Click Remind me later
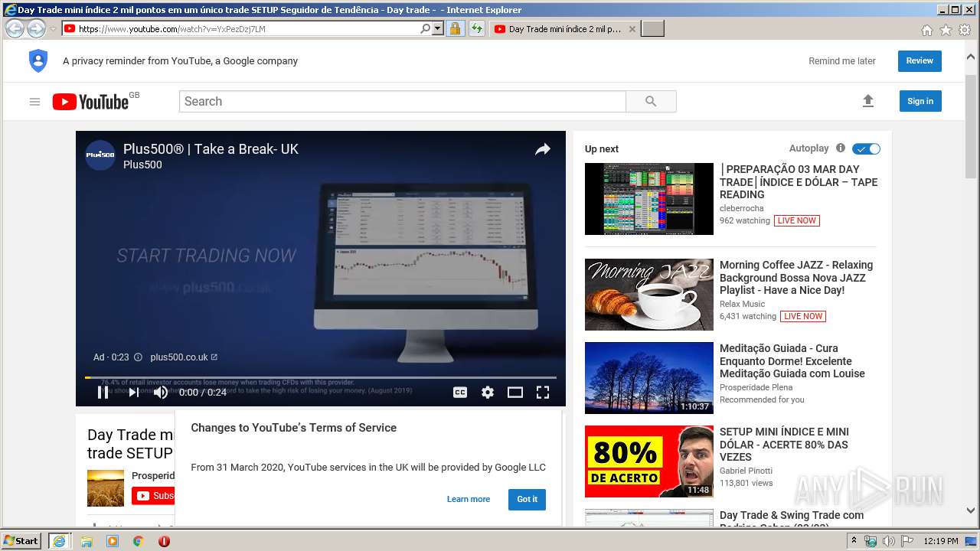 (x=842, y=61)
